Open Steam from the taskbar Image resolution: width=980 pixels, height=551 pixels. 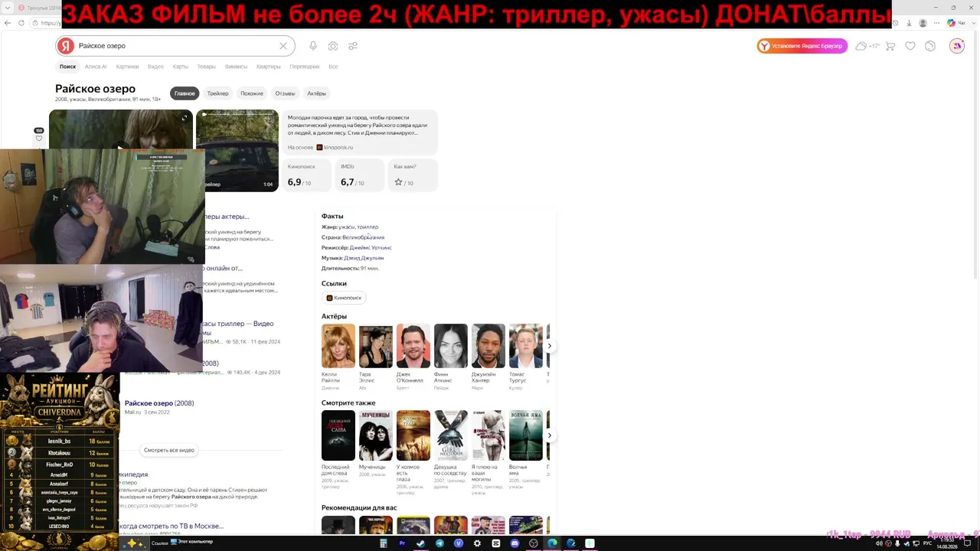coord(420,543)
